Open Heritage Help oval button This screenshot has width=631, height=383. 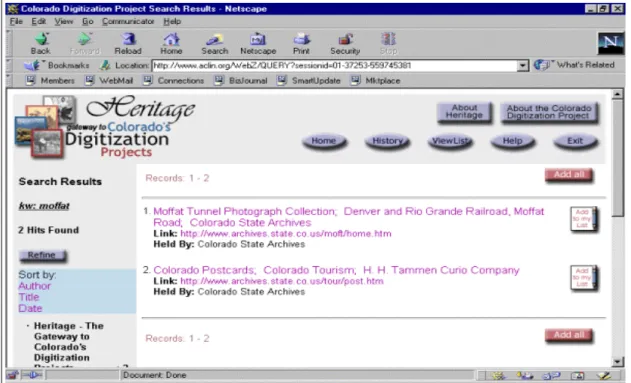[513, 141]
